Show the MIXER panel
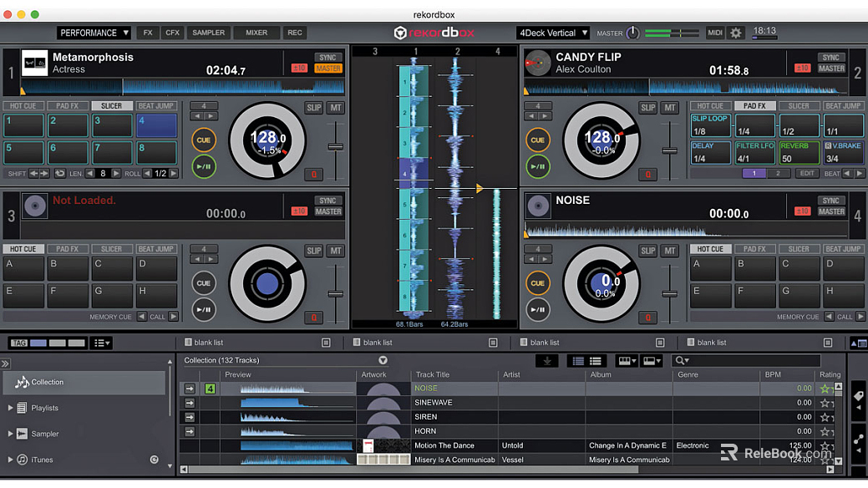The image size is (868, 488). click(x=256, y=33)
